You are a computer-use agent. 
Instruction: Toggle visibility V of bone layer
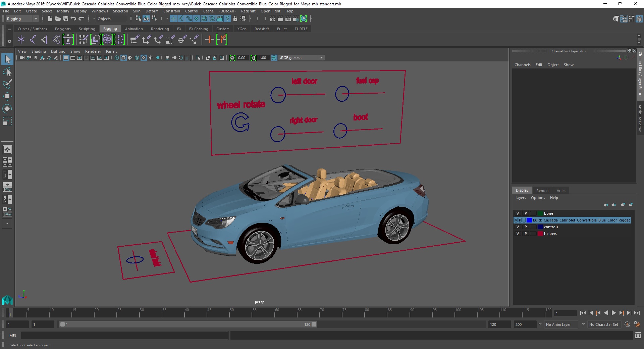[518, 213]
